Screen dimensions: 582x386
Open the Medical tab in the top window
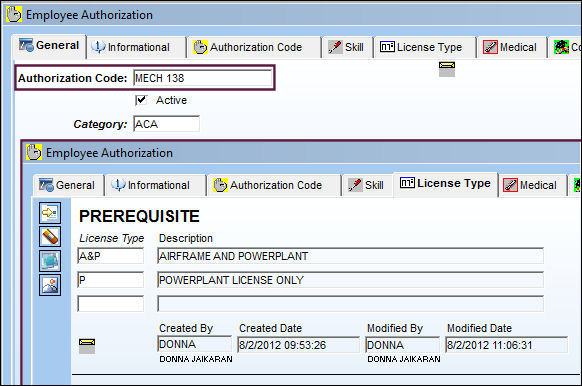(x=511, y=48)
